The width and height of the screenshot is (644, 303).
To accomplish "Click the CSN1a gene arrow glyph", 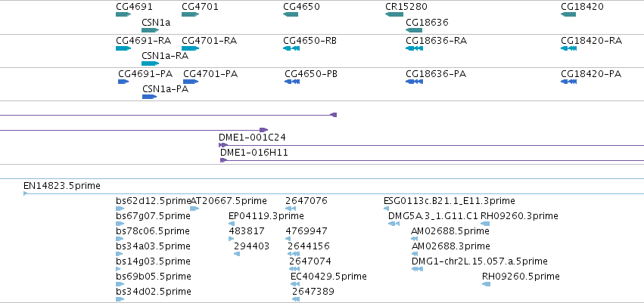I will point(150,30).
